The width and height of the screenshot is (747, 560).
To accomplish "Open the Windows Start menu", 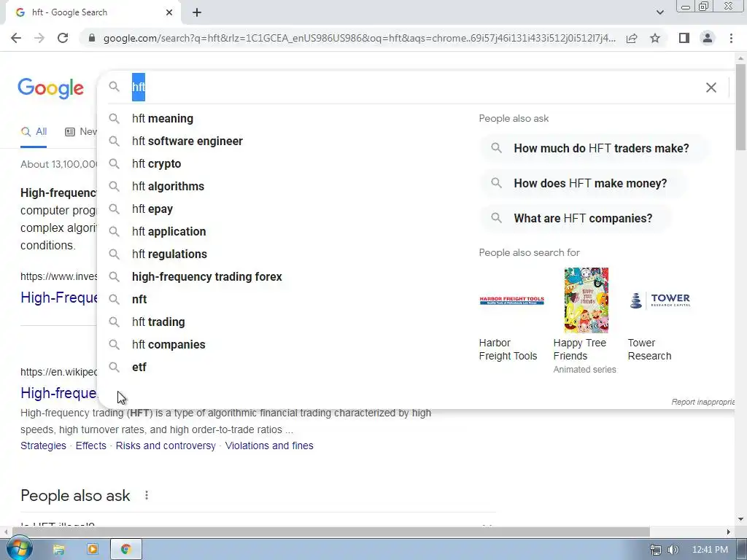I will tap(19, 548).
